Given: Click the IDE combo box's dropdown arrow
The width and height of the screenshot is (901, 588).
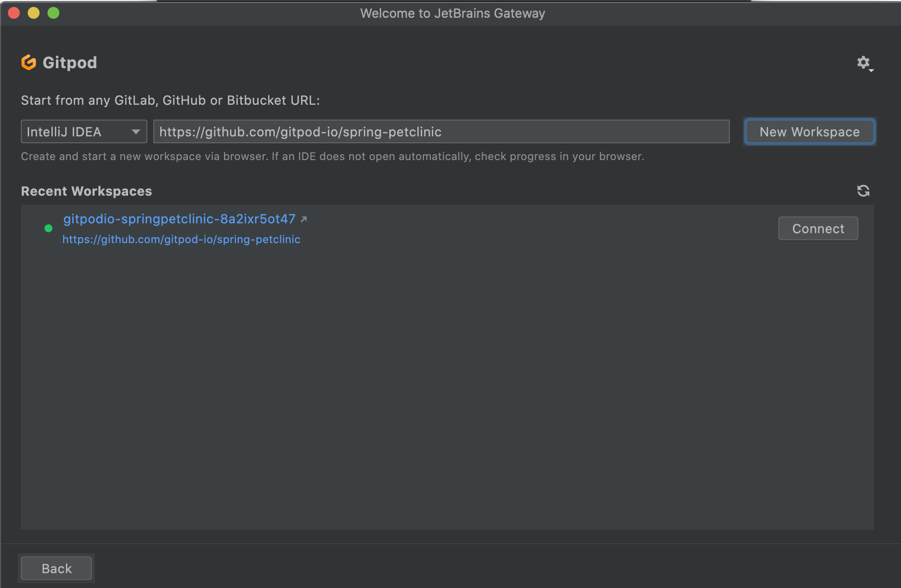Looking at the screenshot, I should coord(135,132).
